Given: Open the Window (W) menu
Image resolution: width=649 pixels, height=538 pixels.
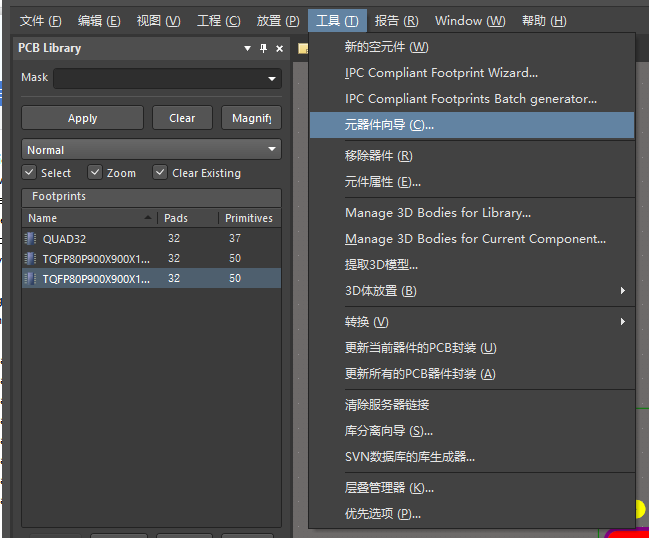Looking at the screenshot, I should click(x=470, y=21).
